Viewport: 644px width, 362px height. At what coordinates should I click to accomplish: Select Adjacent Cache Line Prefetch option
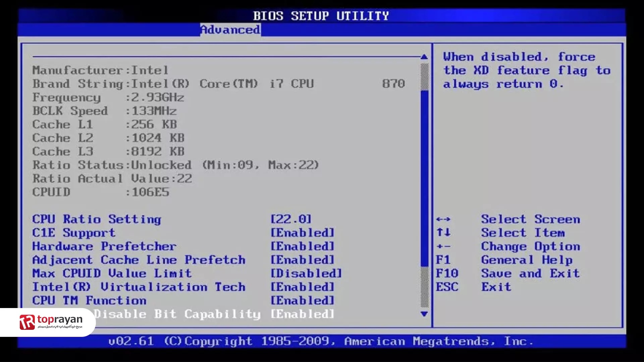point(139,260)
